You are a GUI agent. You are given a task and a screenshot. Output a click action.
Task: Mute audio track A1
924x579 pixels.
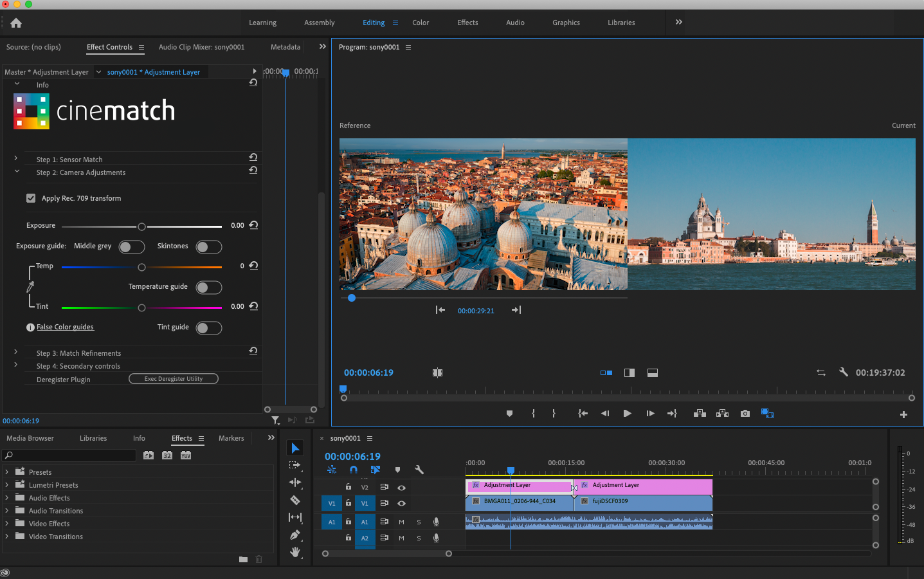(x=401, y=522)
